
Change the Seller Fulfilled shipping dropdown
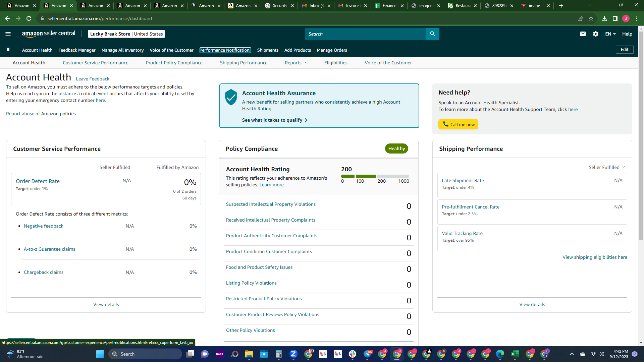tap(607, 167)
